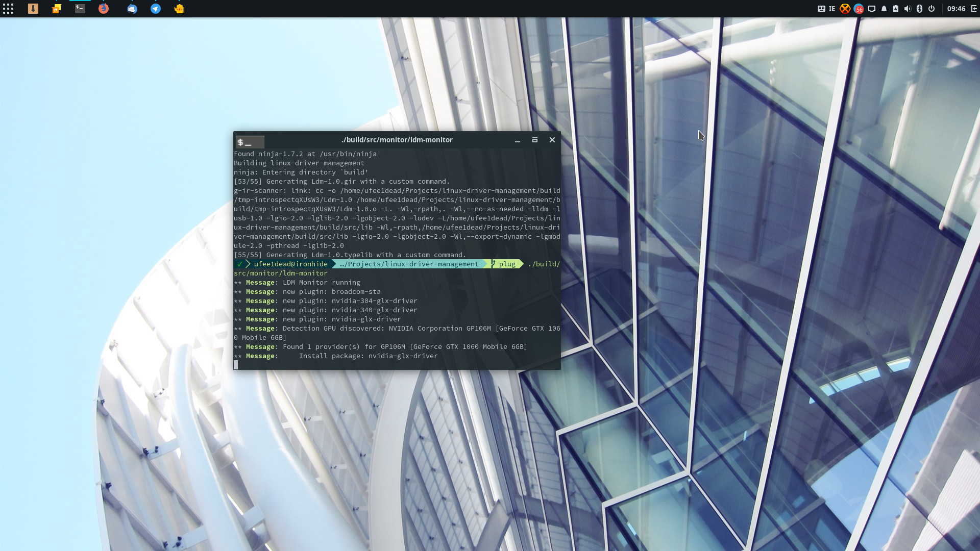
Task: Click the Projects/linux-driver-management path segment
Action: pos(409,264)
